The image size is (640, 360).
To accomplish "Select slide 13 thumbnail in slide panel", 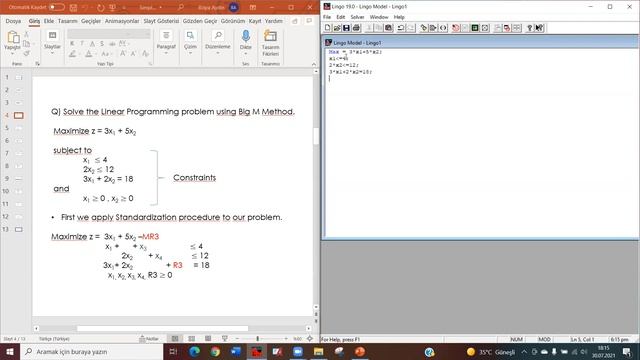I will [x=18, y=229].
